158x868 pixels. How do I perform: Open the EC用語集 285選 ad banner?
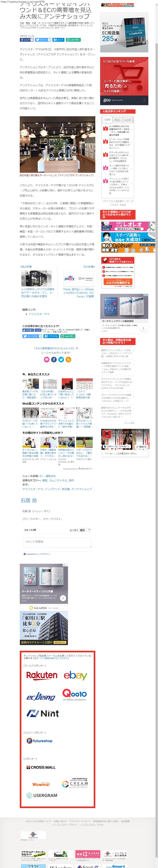[124, 32]
